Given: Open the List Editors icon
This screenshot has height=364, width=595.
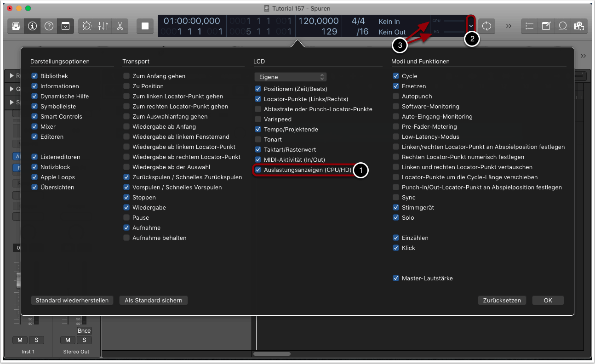Looking at the screenshot, I should 529,26.
